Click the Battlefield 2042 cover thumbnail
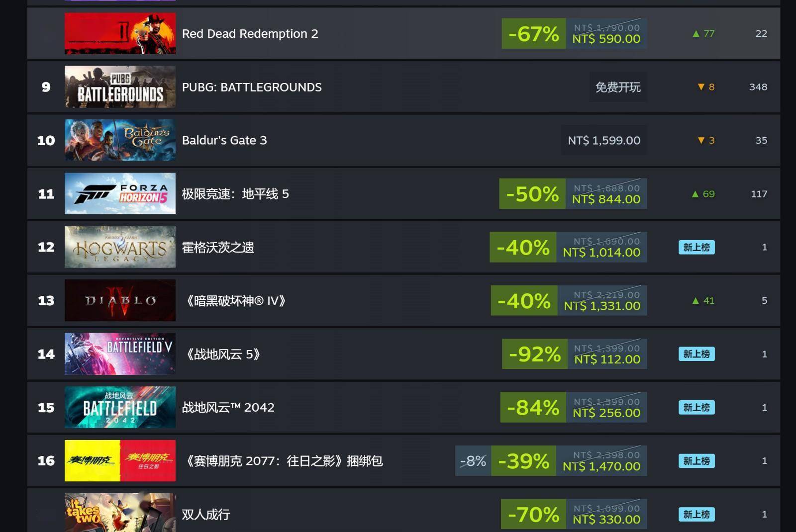The height and width of the screenshot is (532, 796). click(x=120, y=407)
